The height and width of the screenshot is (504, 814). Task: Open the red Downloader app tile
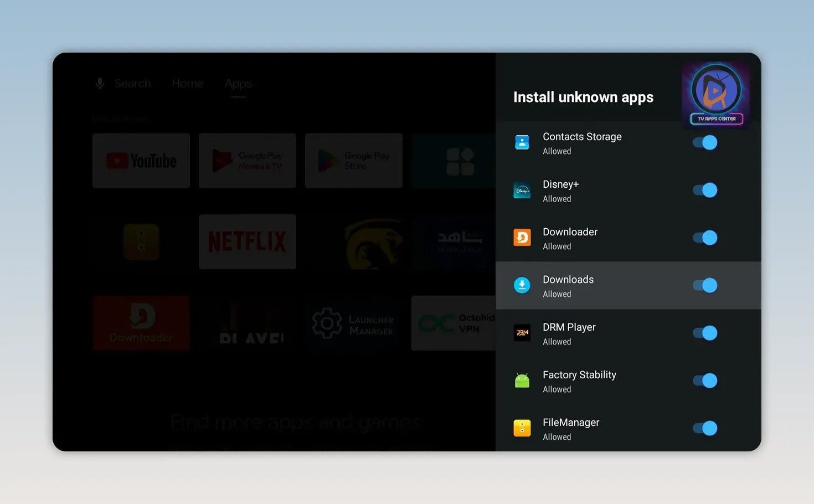141,323
